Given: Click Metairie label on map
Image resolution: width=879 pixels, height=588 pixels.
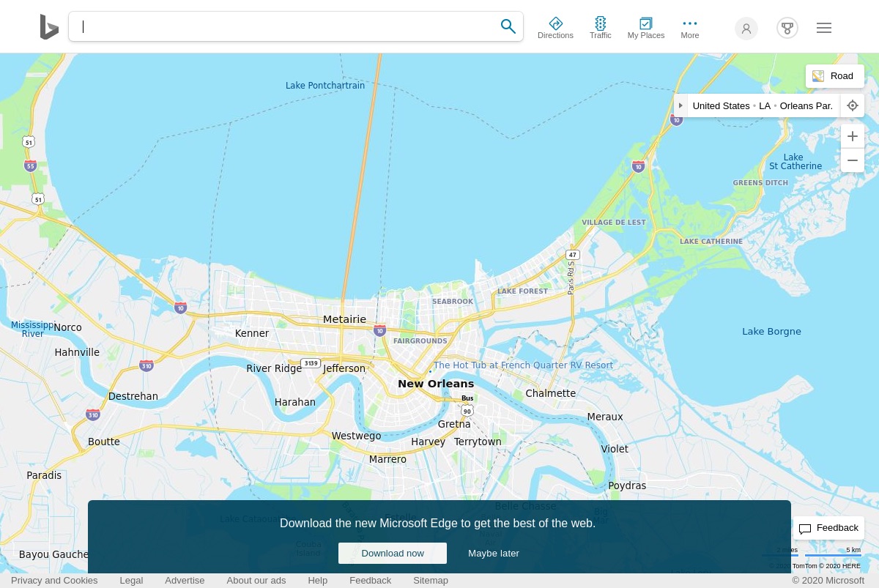Looking at the screenshot, I should tap(344, 319).
